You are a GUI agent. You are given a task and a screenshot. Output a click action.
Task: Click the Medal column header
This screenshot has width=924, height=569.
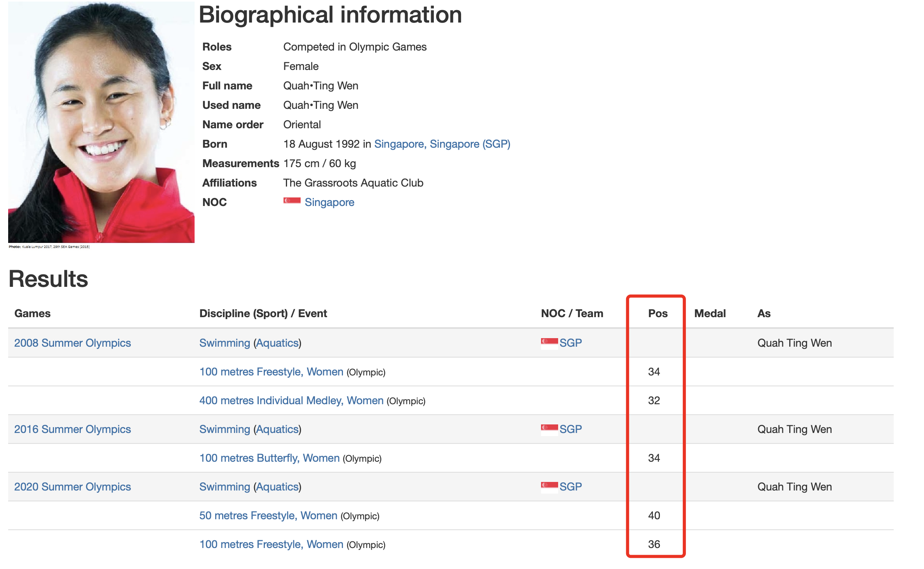710,314
